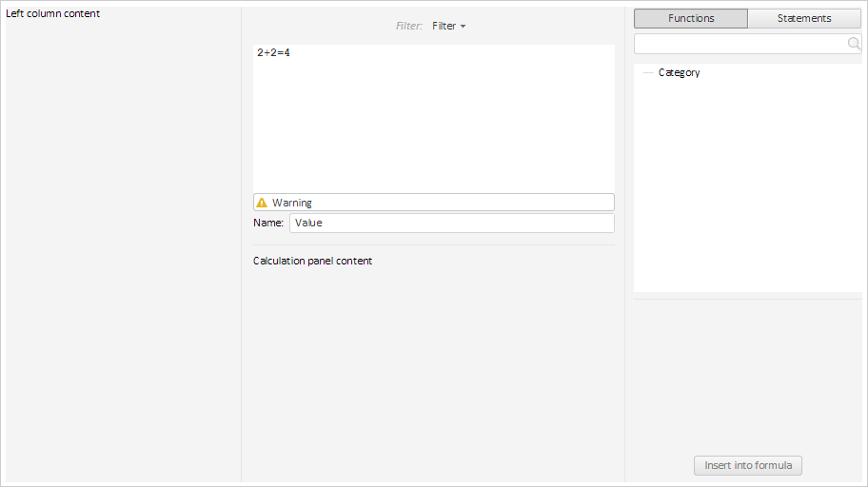Click the "Name:" label
868x487 pixels.
point(268,223)
